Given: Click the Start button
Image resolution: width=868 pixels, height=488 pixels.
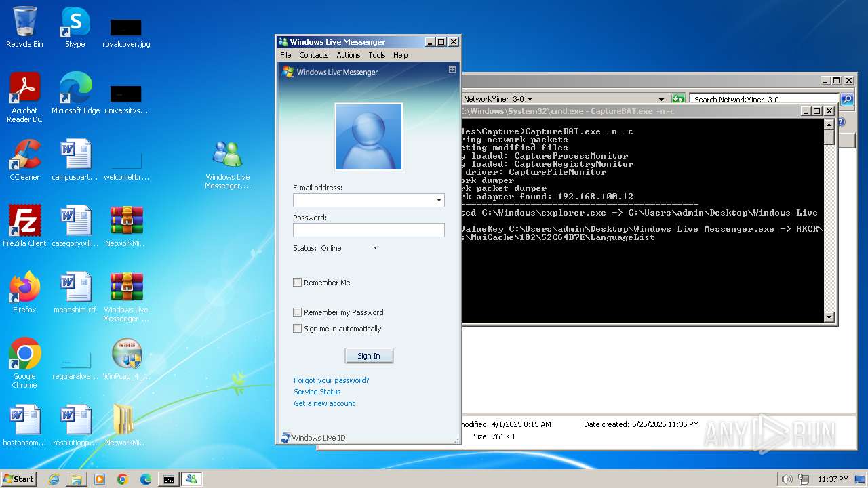Looking at the screenshot, I should click(x=18, y=479).
